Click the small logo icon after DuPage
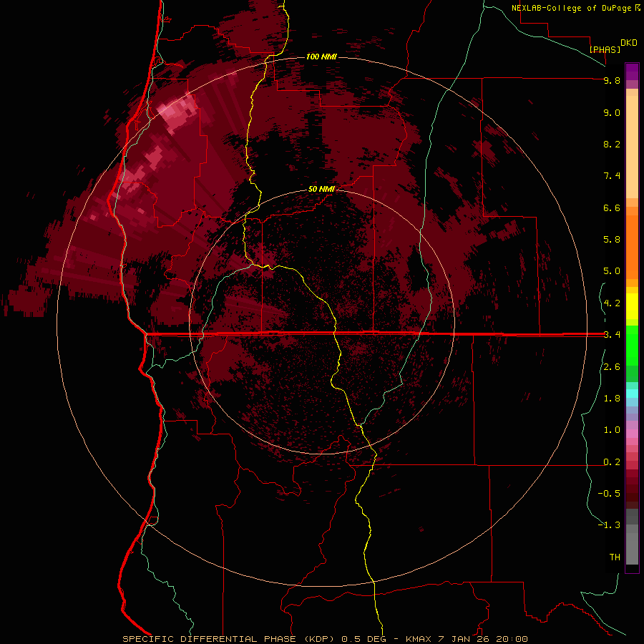Viewport: 644px width, 644px height. point(638,8)
